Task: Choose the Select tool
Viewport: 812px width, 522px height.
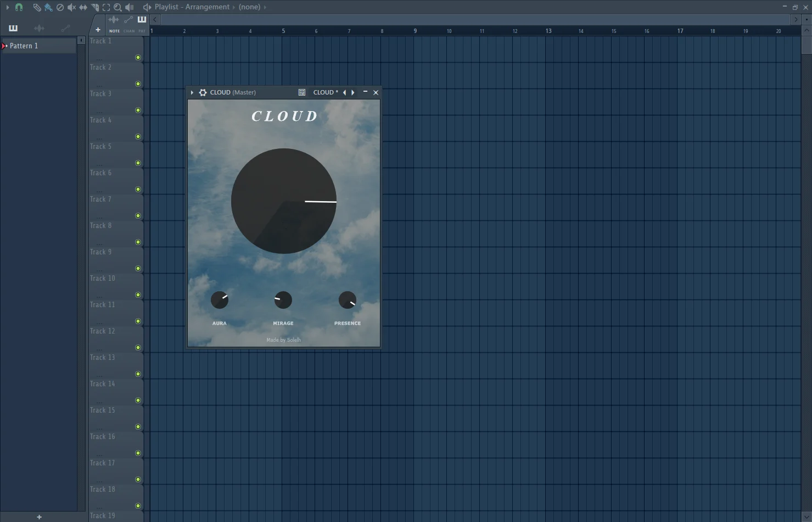Action: pos(106,7)
